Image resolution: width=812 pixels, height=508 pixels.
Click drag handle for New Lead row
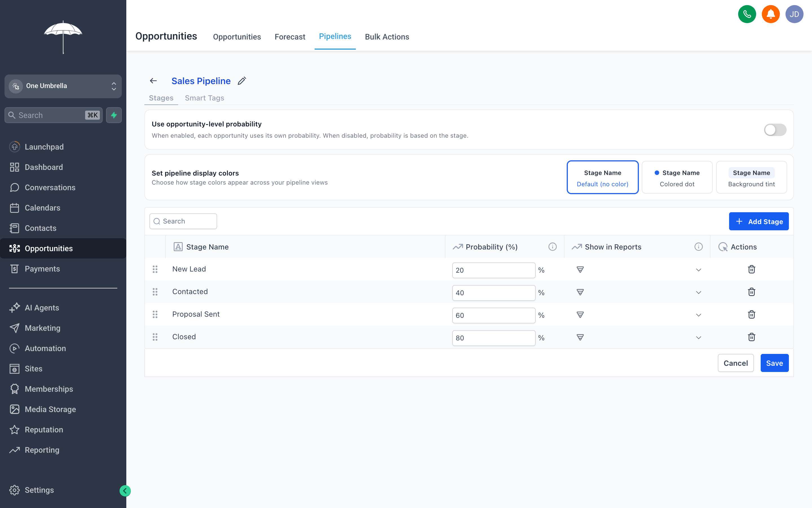pos(155,269)
